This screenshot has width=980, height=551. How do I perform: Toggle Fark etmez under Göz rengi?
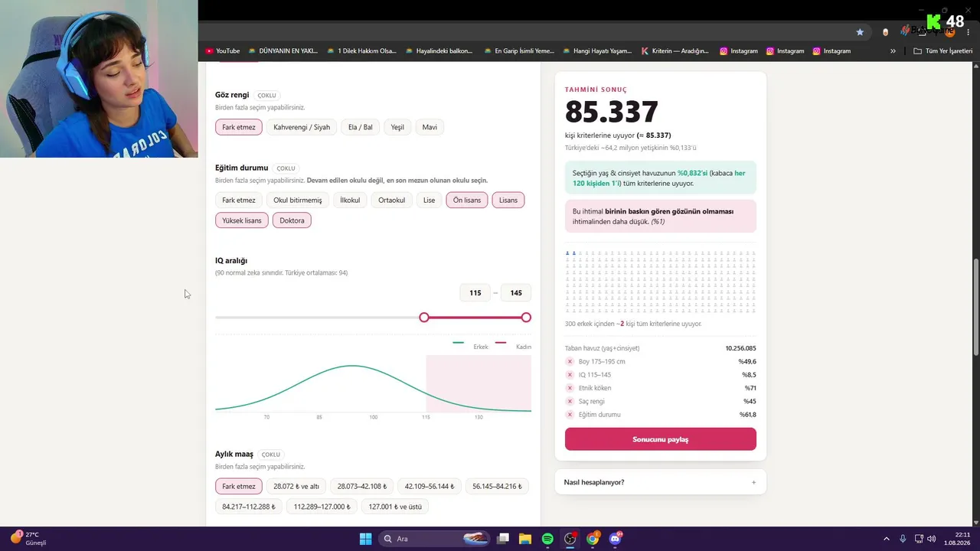[x=239, y=127]
